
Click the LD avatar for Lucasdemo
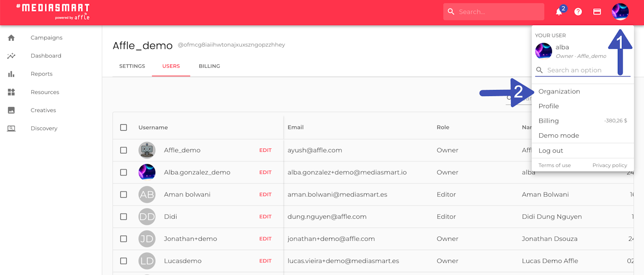pos(147,260)
